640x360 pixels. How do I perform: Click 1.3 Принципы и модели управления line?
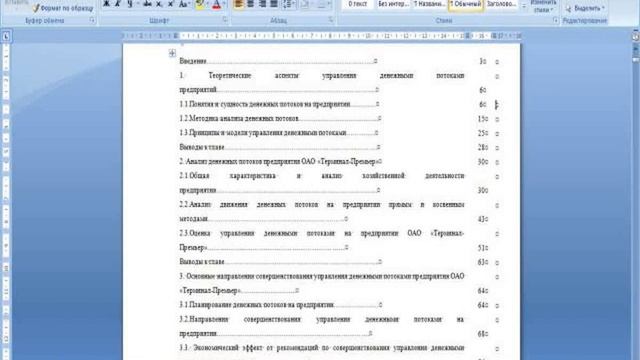coord(279,133)
